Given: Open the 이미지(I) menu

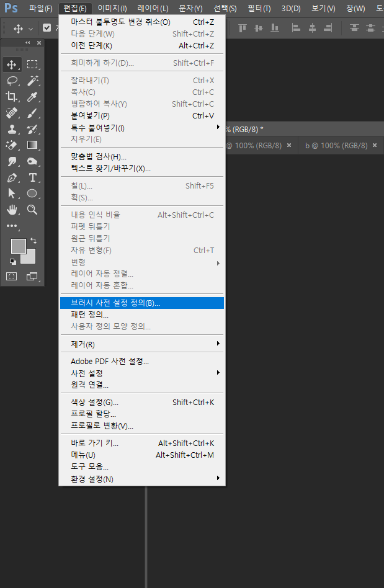Looking at the screenshot, I should [112, 8].
